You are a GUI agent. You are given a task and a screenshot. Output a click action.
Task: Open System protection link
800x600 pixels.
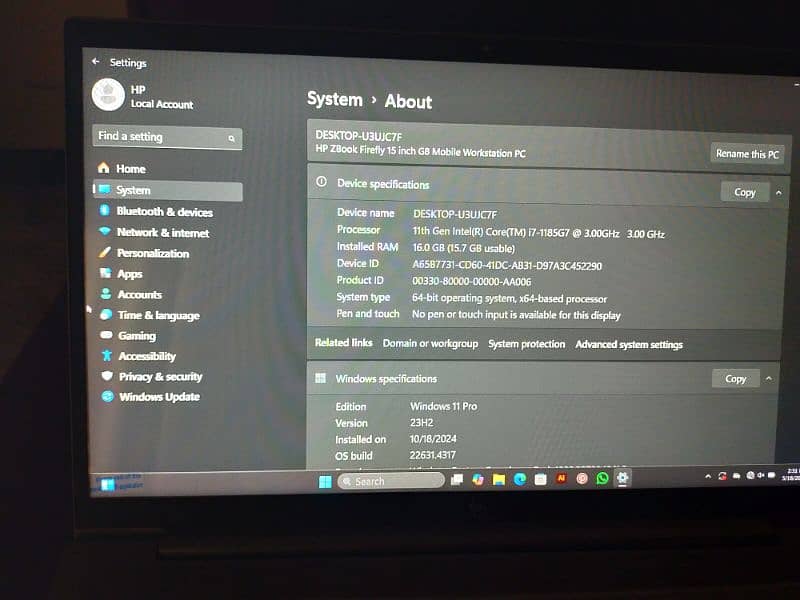tap(527, 344)
